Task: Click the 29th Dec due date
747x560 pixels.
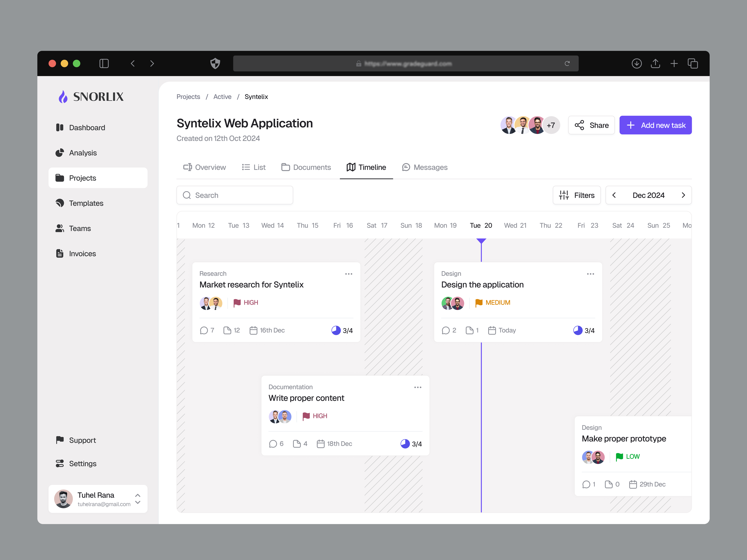Action: pos(647,484)
